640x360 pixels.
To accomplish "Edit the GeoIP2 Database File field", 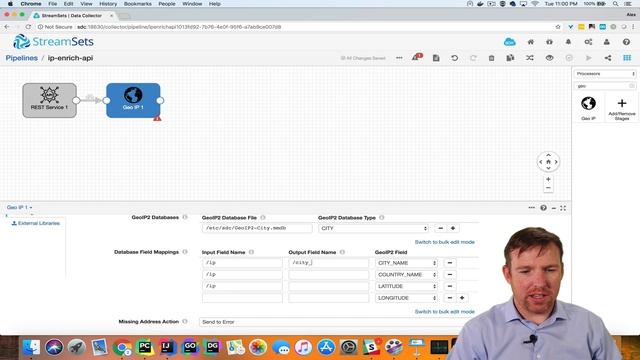I will tap(257, 228).
